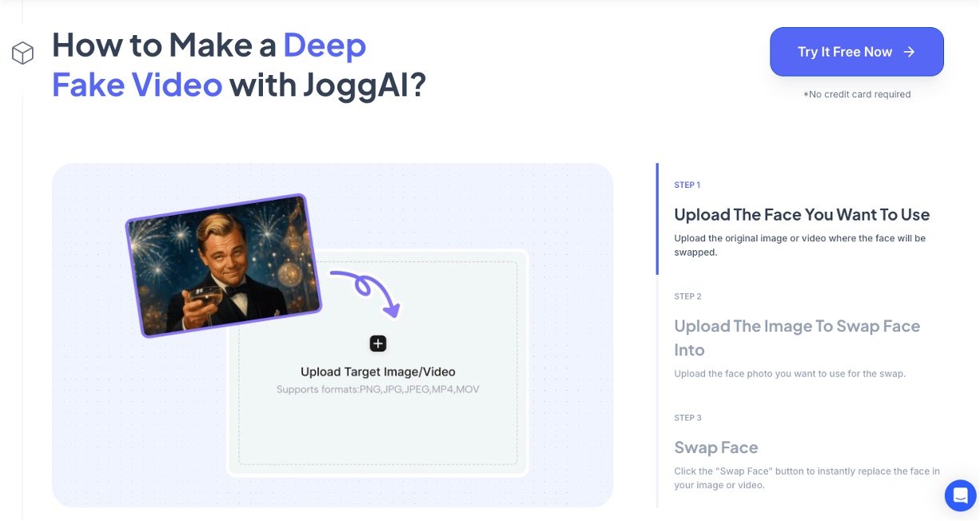Click the black plus icon in upload box
The image size is (980, 521).
pyautogui.click(x=378, y=344)
